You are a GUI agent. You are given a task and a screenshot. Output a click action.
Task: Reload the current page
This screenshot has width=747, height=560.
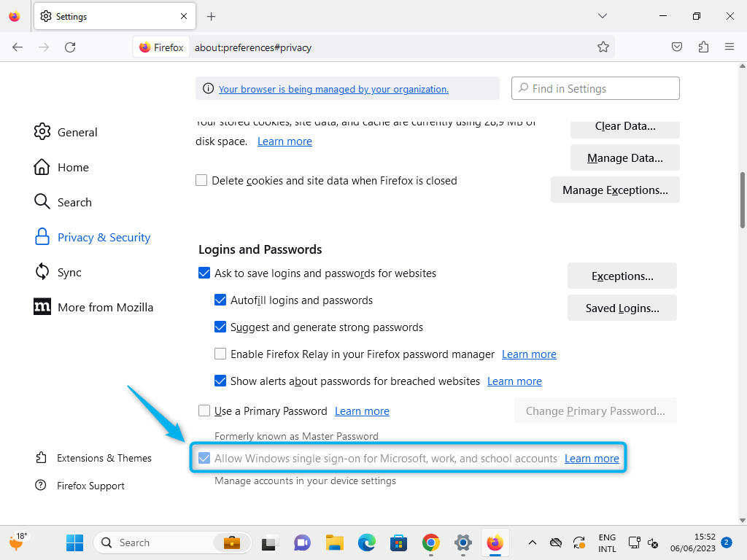click(70, 46)
